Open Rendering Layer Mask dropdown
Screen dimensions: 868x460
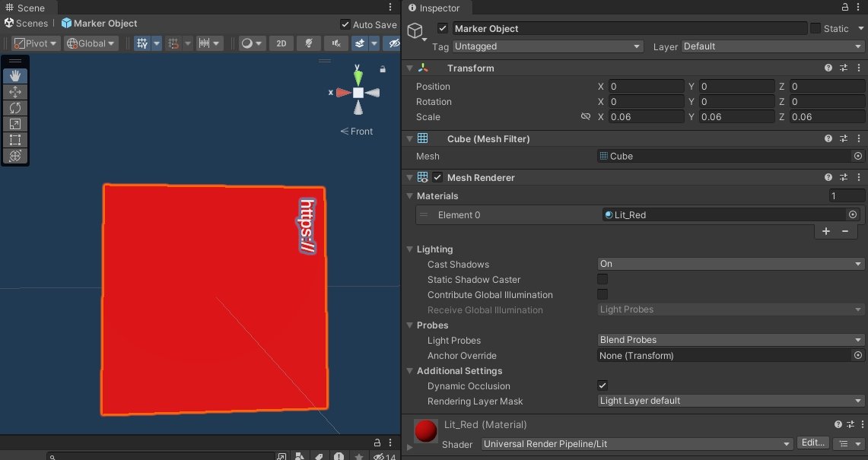click(x=731, y=401)
